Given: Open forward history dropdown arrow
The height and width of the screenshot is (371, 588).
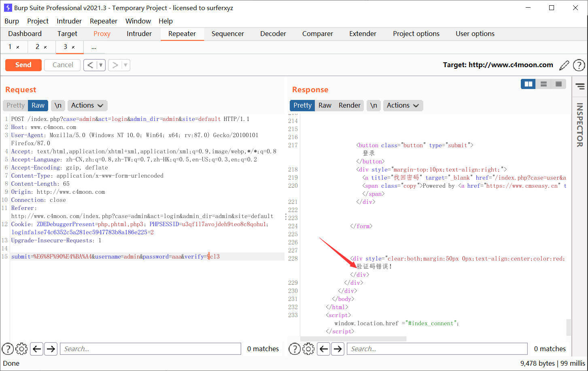Looking at the screenshot, I should [x=125, y=65].
